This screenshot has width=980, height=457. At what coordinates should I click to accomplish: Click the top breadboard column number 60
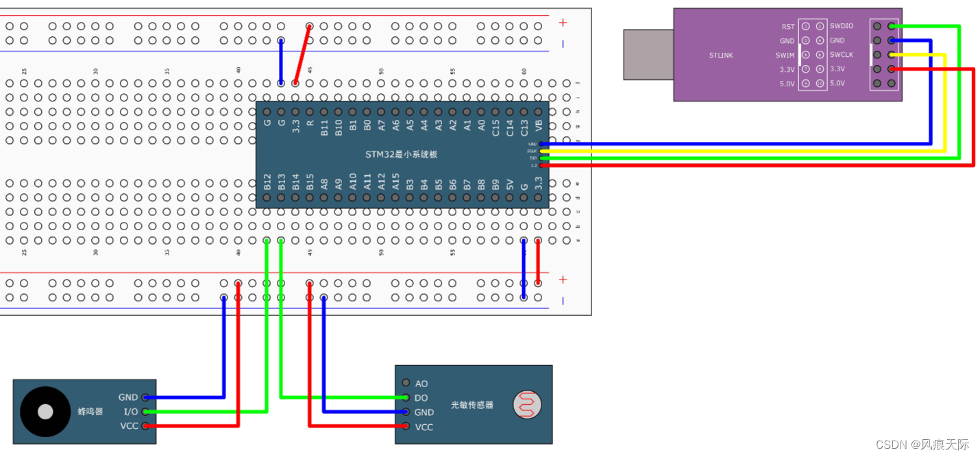tap(524, 71)
